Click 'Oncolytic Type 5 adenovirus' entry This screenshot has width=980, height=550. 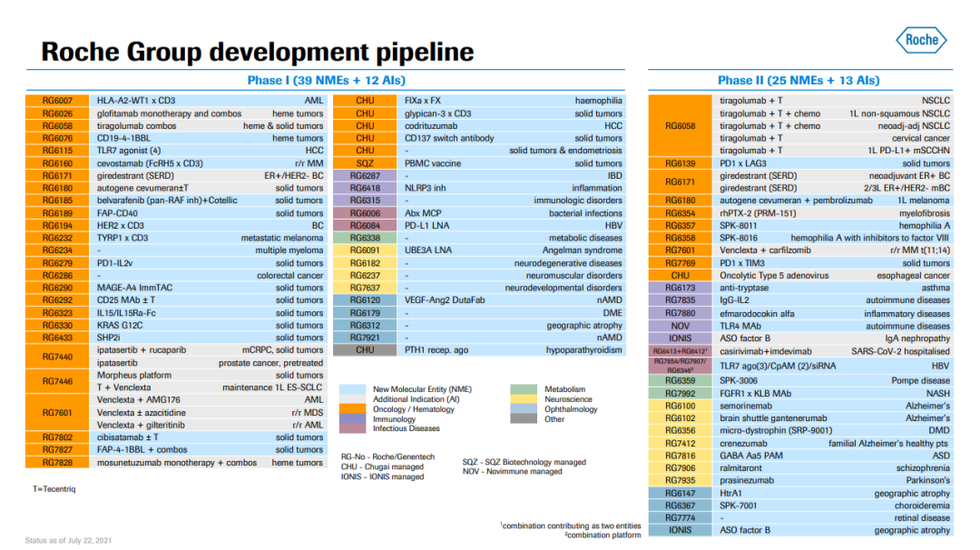pyautogui.click(x=774, y=276)
